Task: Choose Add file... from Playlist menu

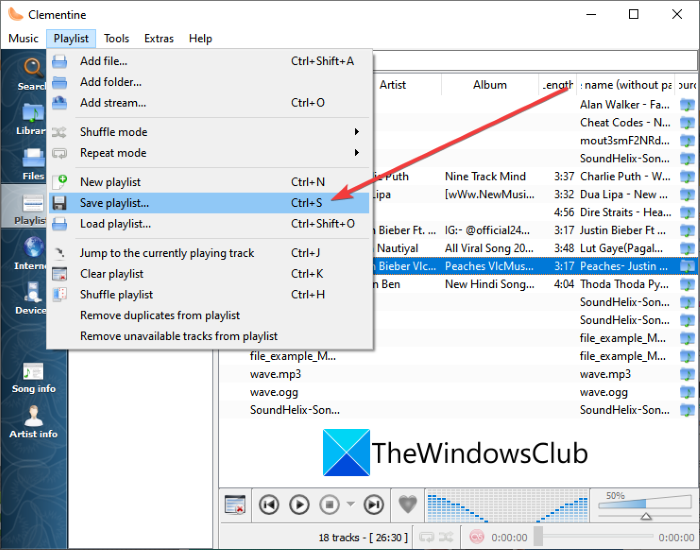Action: 209,61
